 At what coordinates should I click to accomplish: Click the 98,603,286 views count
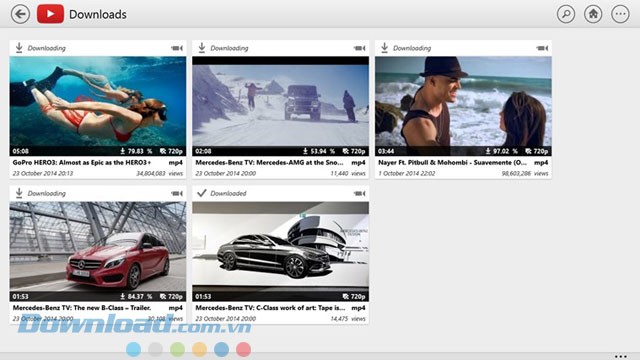coord(525,173)
